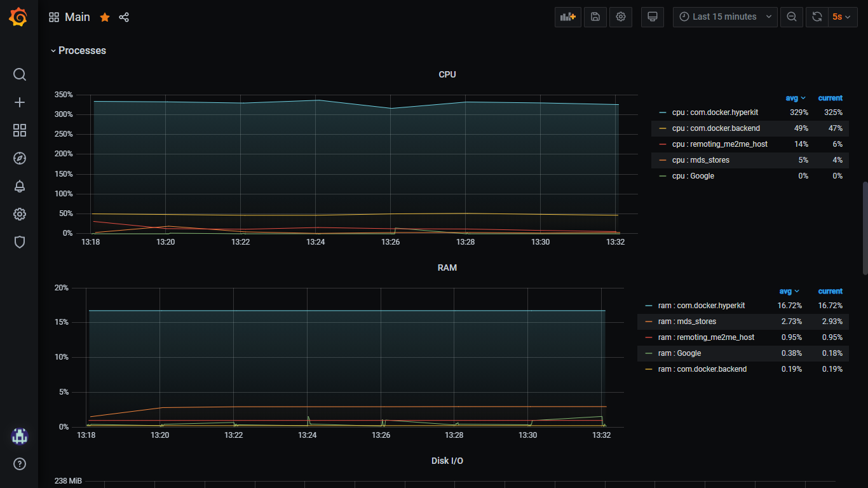Open dashboard settings gear in top bar

[621, 17]
